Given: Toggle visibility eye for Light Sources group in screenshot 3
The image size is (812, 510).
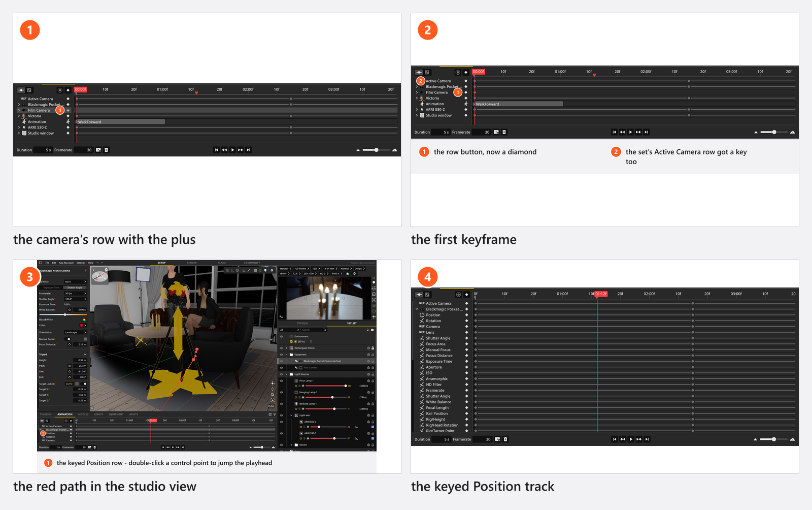Looking at the screenshot, I should [x=282, y=374].
